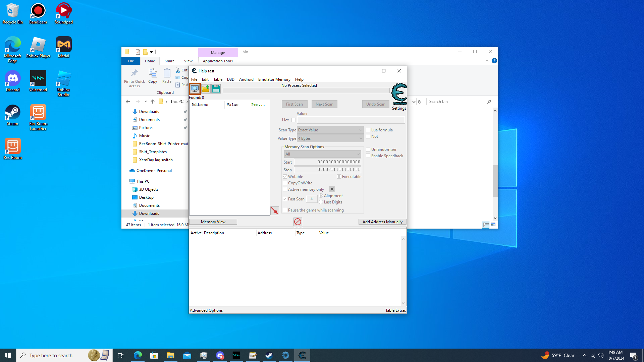Click the scan progress bar
644x362 pixels.
coord(306,91)
